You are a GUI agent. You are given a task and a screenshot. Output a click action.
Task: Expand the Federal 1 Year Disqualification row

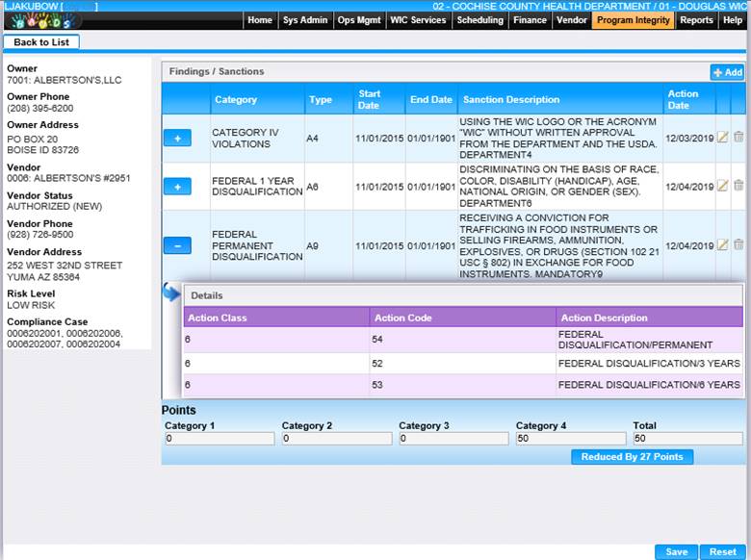coord(177,187)
